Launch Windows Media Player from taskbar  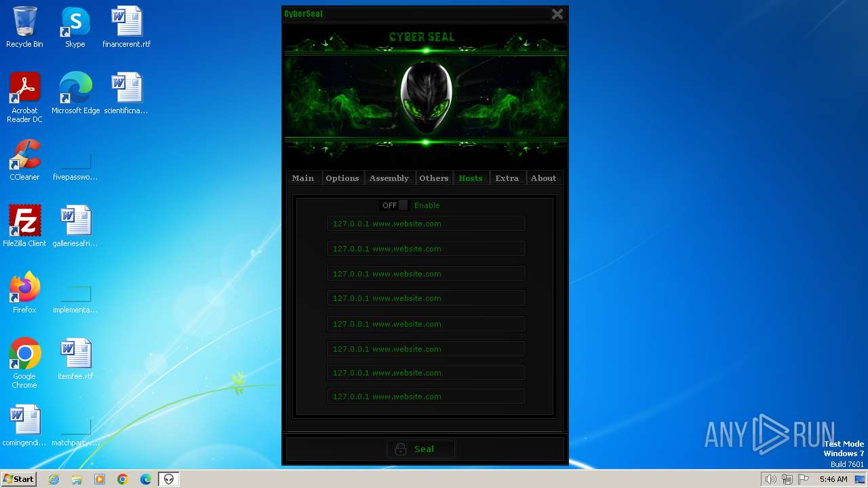tap(100, 479)
